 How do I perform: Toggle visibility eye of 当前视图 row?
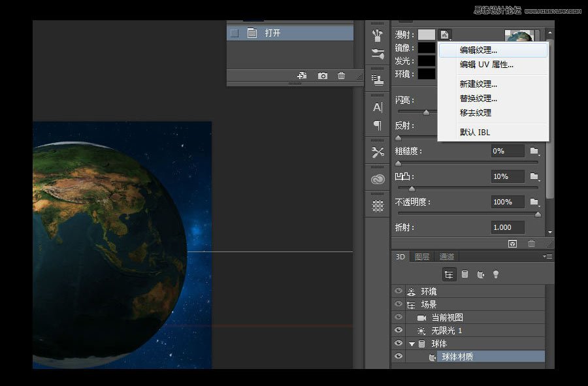coord(399,317)
